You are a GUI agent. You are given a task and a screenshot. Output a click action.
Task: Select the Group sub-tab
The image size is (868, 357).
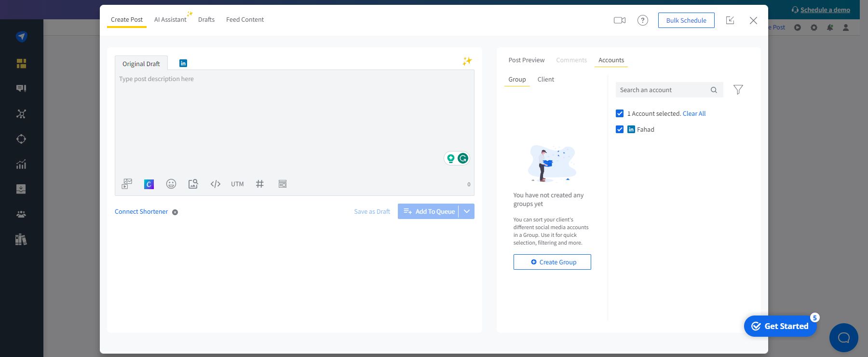(517, 79)
